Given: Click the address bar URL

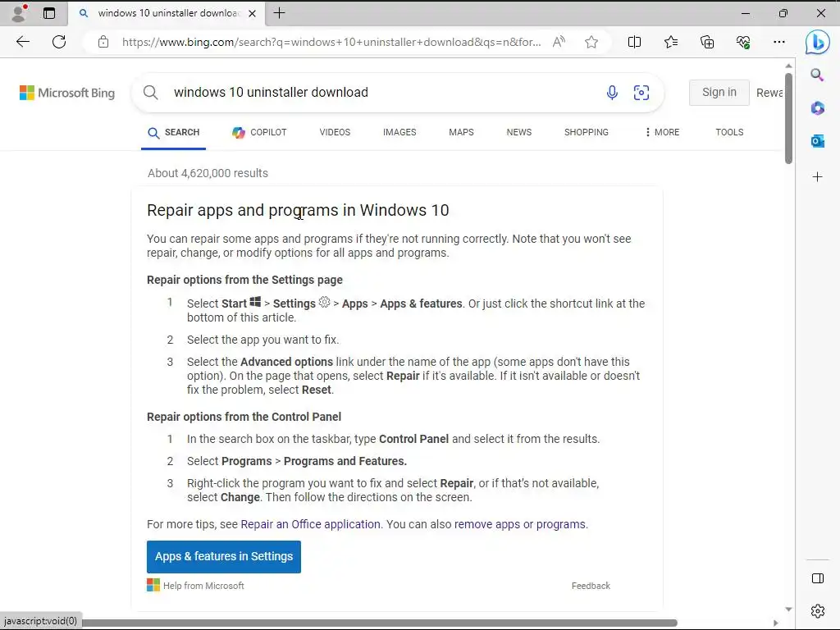Looking at the screenshot, I should pyautogui.click(x=331, y=42).
